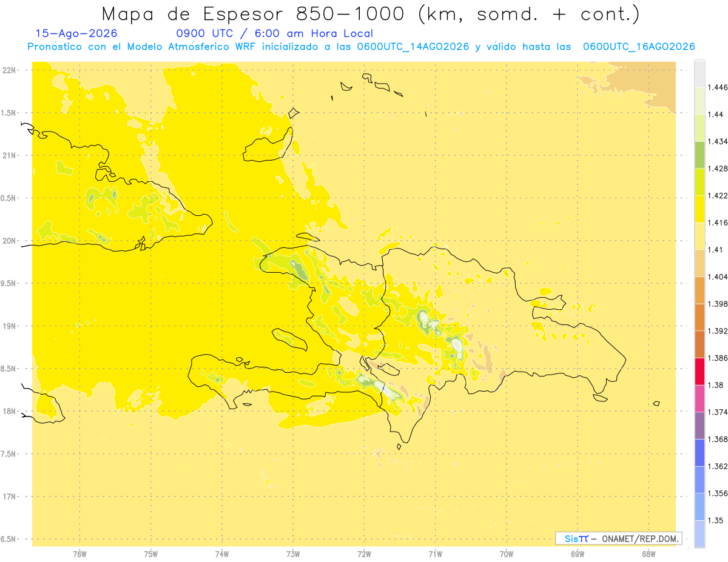The width and height of the screenshot is (728, 562).
Task: Click the colorbar value '1.428'
Action: pyautogui.click(x=718, y=169)
